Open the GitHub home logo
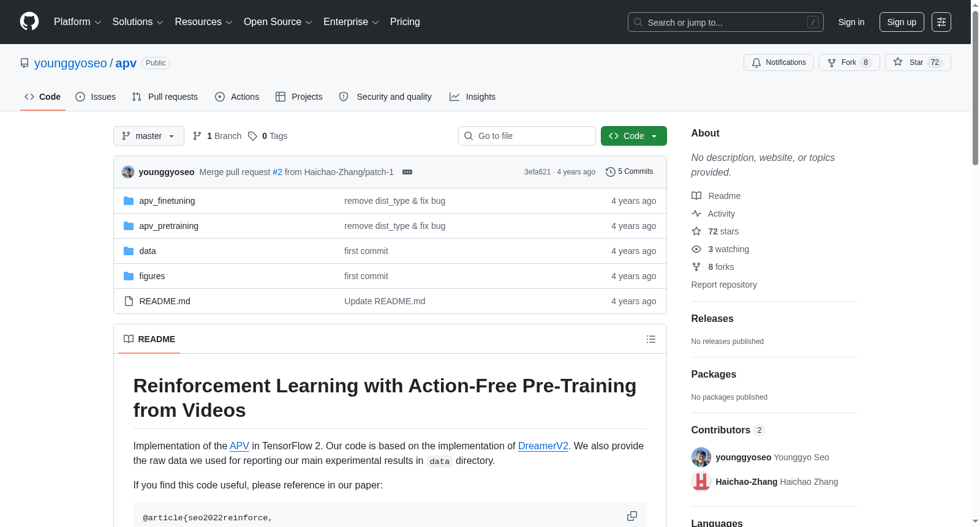 tap(29, 22)
